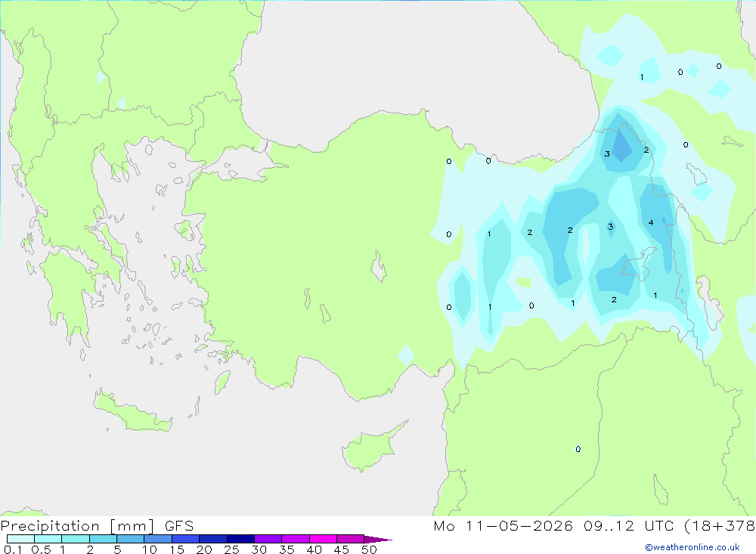Click the '30' legend scale label
The height and width of the screenshot is (554, 756).
(259, 549)
